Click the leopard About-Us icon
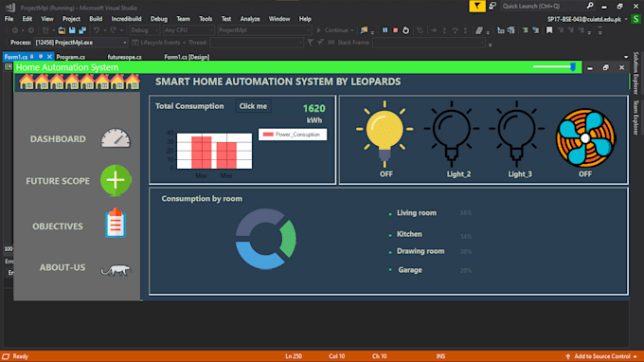644x362 pixels. point(116,270)
